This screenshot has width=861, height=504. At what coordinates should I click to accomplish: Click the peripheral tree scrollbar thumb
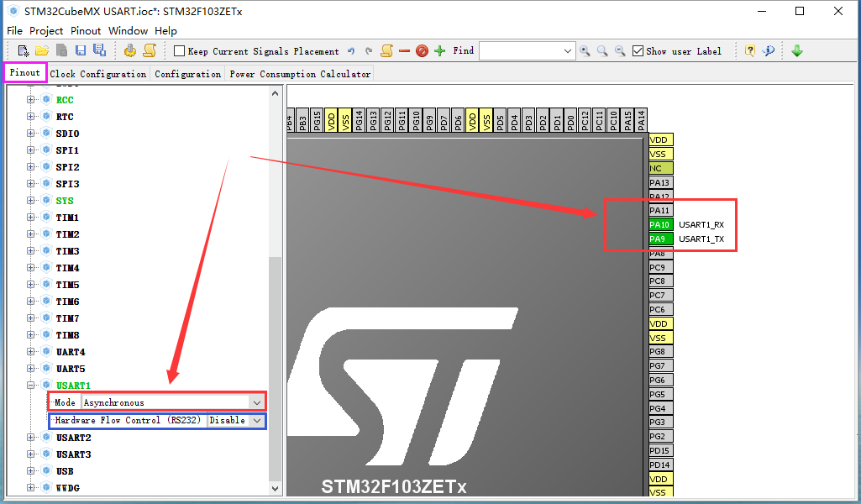point(276,368)
